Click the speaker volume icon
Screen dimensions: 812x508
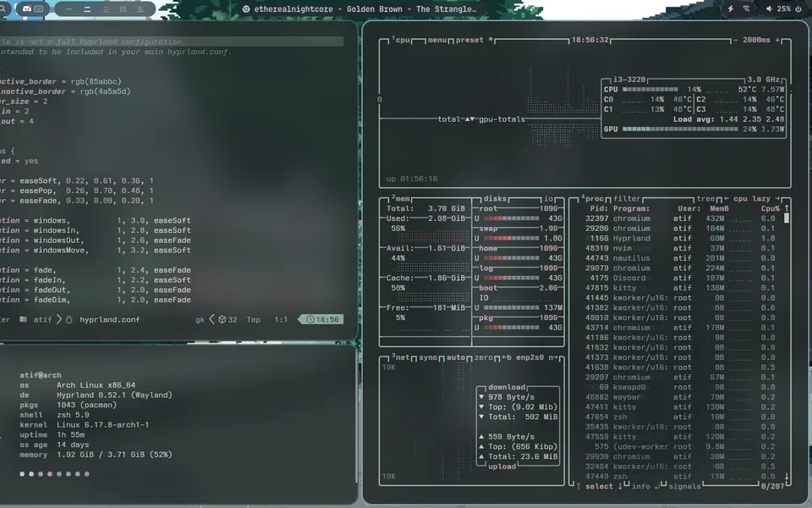pyautogui.click(x=769, y=8)
